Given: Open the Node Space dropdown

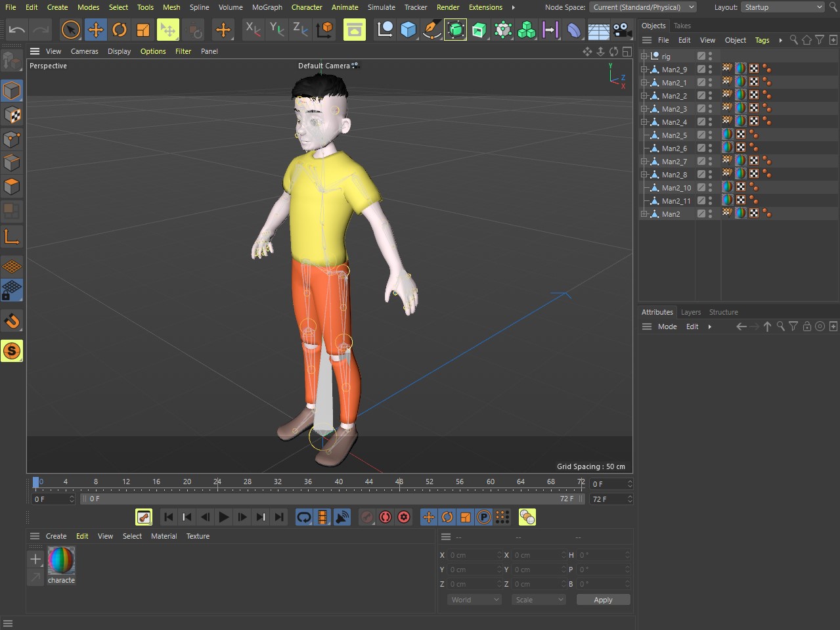Looking at the screenshot, I should pos(643,7).
